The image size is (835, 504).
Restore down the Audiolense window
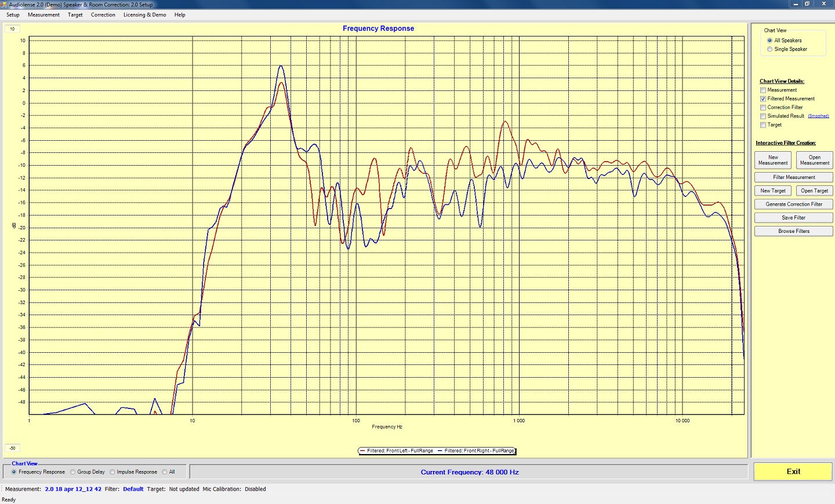coord(807,4)
